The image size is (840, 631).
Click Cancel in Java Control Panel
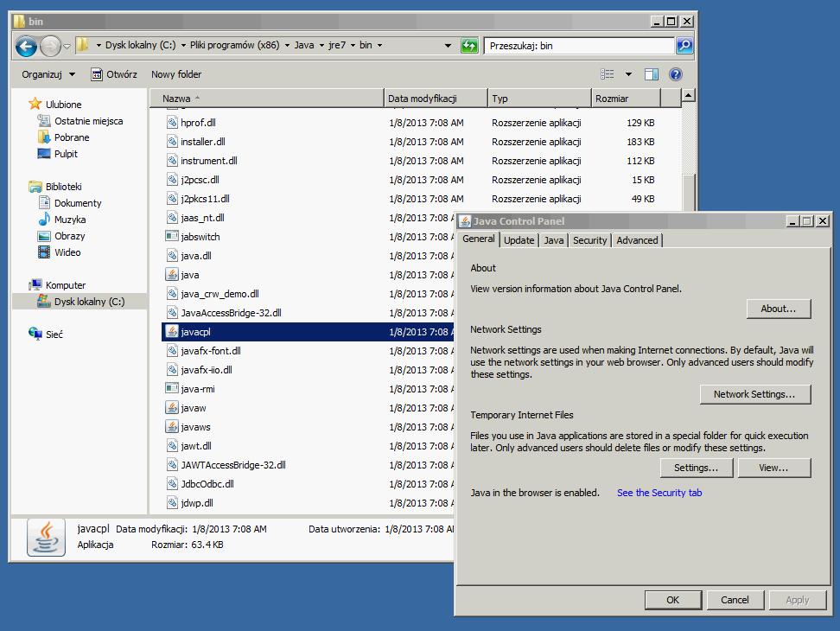point(735,600)
